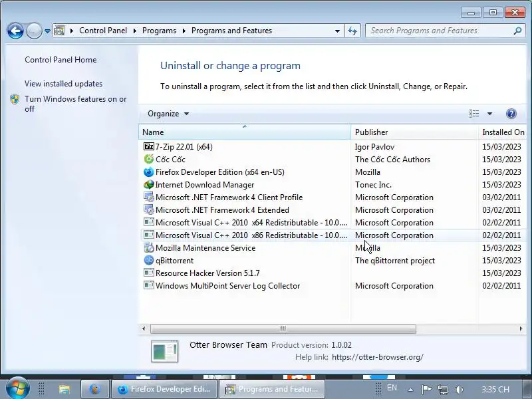Image resolution: width=532 pixels, height=399 pixels.
Task: Show hidden tray icons arrow
Action: 410,390
